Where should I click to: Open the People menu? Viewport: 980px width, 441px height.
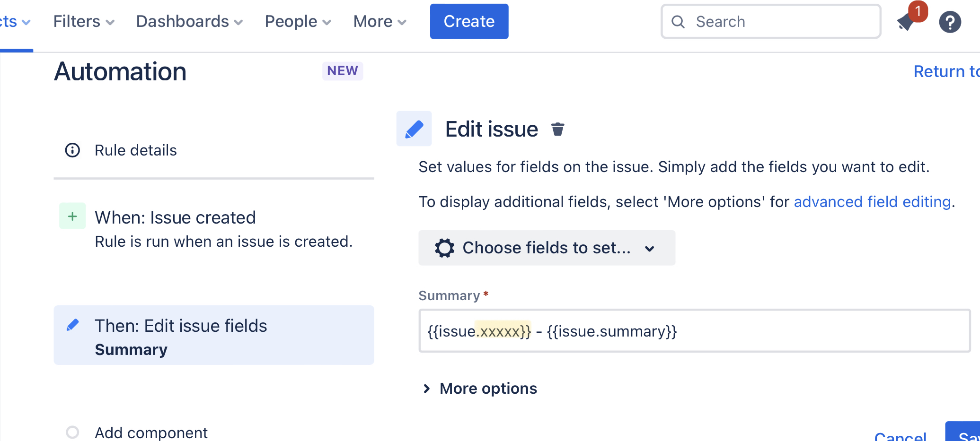298,22
